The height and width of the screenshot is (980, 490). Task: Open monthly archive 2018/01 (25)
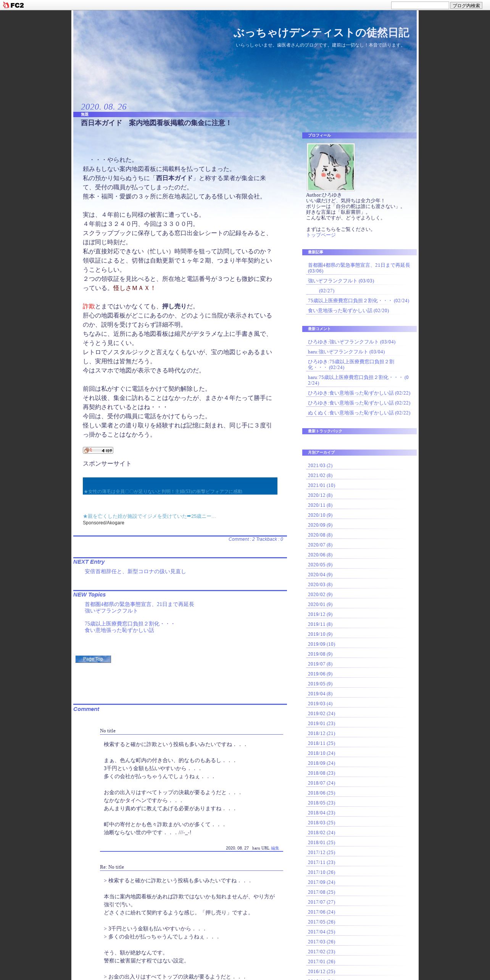[321, 843]
